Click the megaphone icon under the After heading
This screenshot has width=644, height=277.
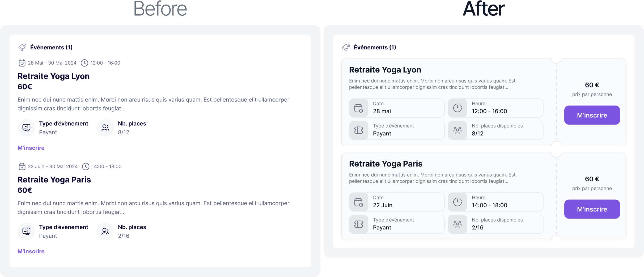pos(346,47)
